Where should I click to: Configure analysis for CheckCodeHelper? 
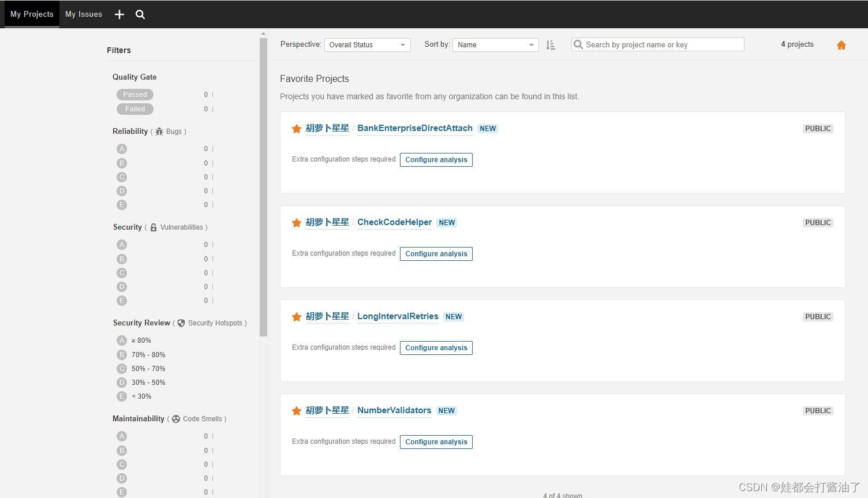[436, 254]
